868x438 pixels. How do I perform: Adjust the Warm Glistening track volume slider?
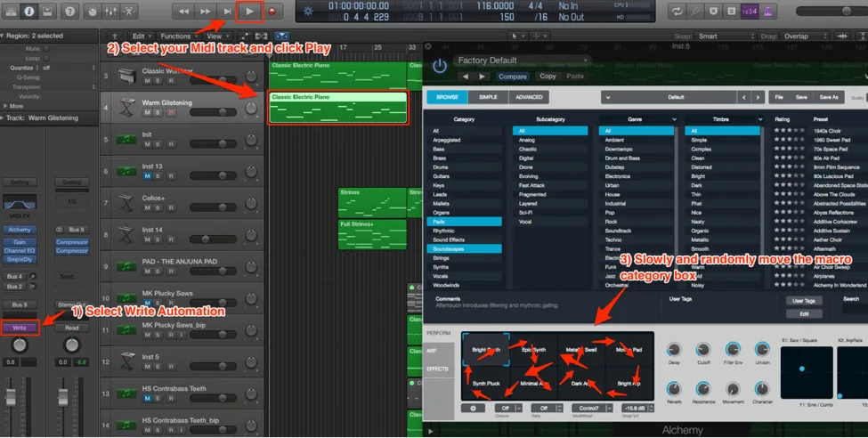point(213,112)
